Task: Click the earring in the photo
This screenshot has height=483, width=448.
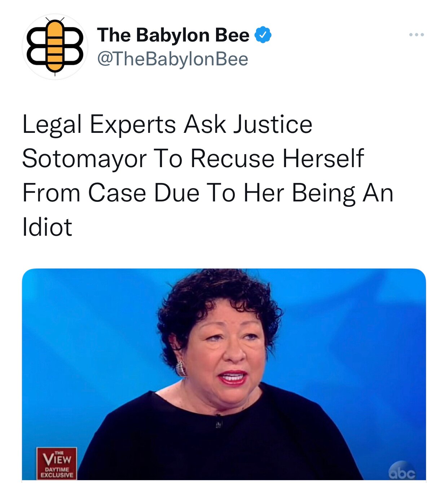Action: point(181,369)
